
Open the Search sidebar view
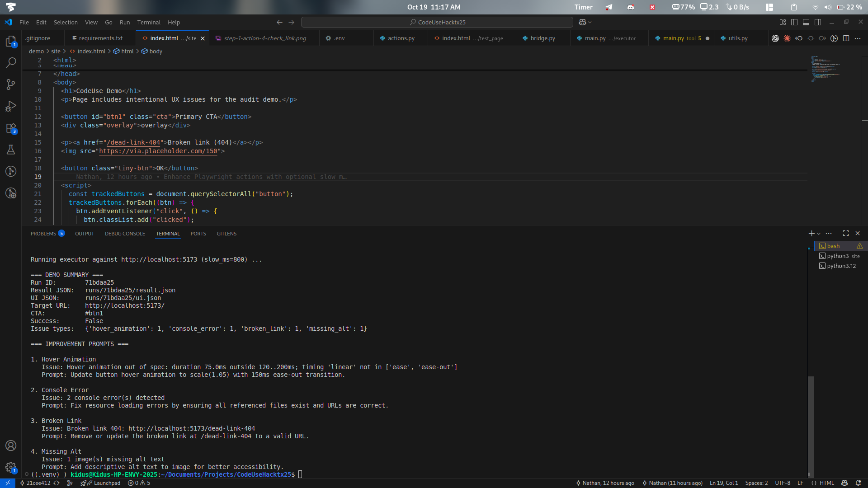click(x=11, y=63)
